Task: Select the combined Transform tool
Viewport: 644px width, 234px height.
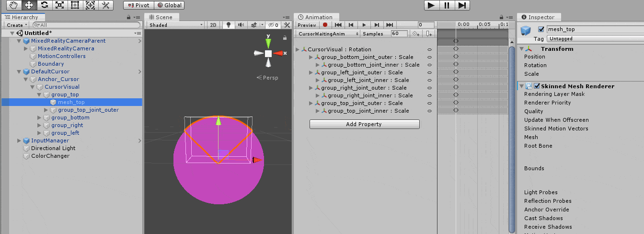Action: coord(90,5)
